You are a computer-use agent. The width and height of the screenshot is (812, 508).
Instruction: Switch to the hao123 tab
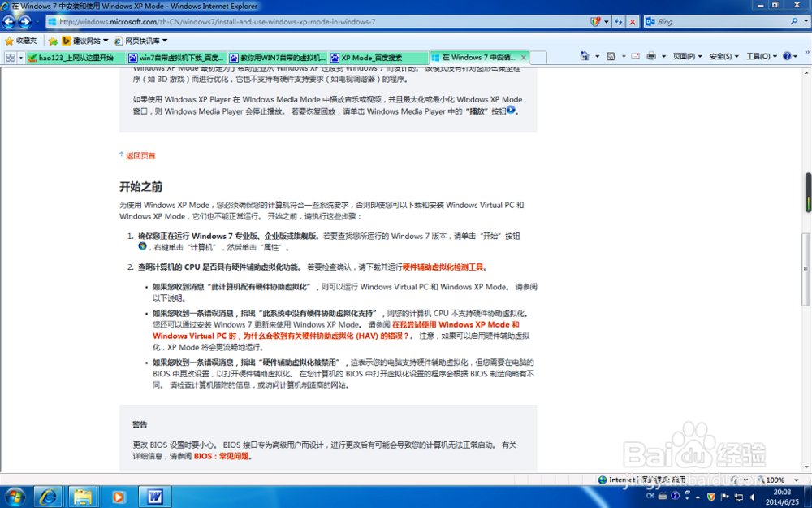tap(76, 58)
